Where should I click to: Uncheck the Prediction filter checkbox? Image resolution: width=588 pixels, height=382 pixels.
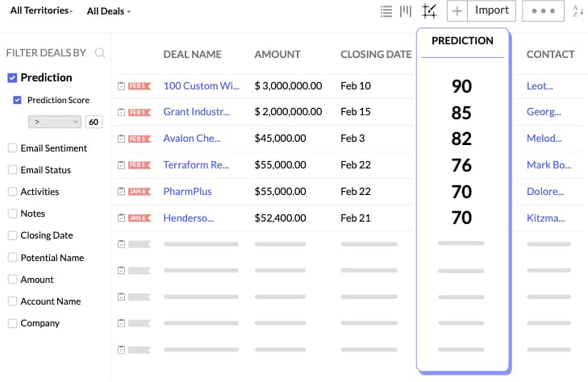(12, 78)
